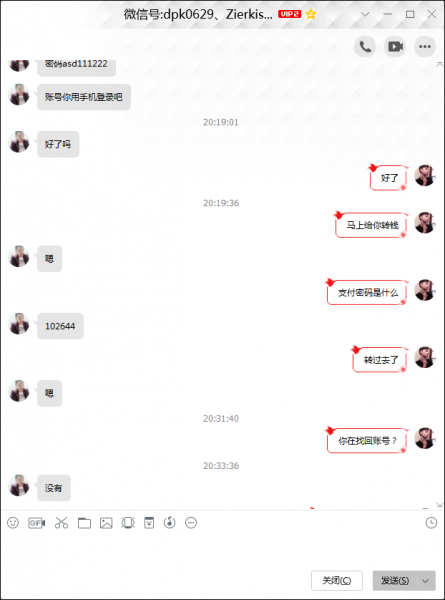Open message history clock icon
This screenshot has height=600, width=445.
[431, 523]
